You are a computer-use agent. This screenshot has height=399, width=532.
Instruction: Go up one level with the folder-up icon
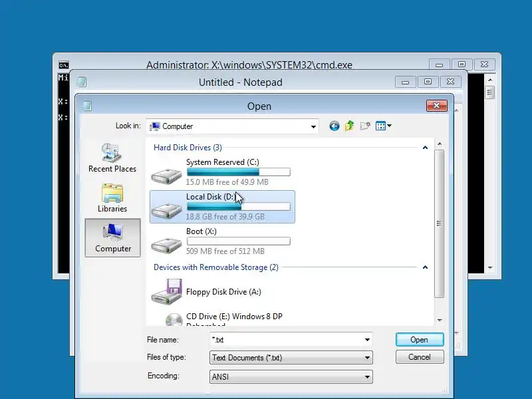(350, 126)
